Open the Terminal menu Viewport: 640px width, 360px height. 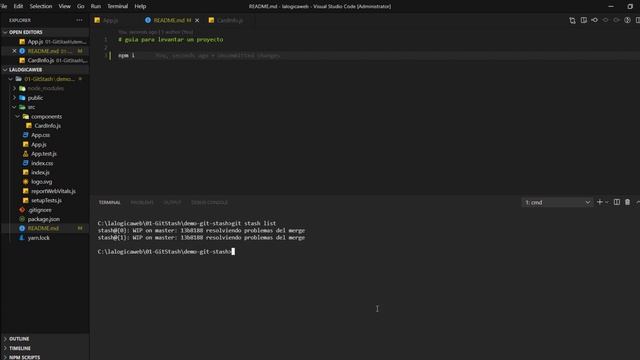[x=118, y=6]
